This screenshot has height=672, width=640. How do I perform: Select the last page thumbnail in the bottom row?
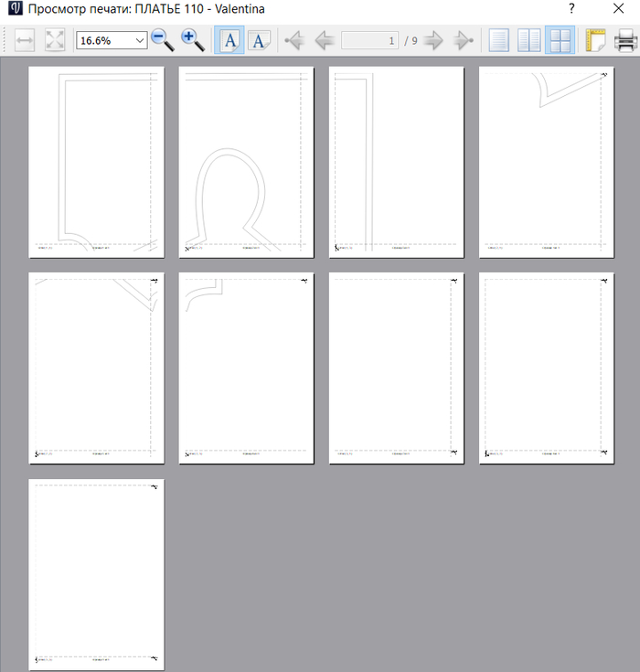click(x=97, y=573)
